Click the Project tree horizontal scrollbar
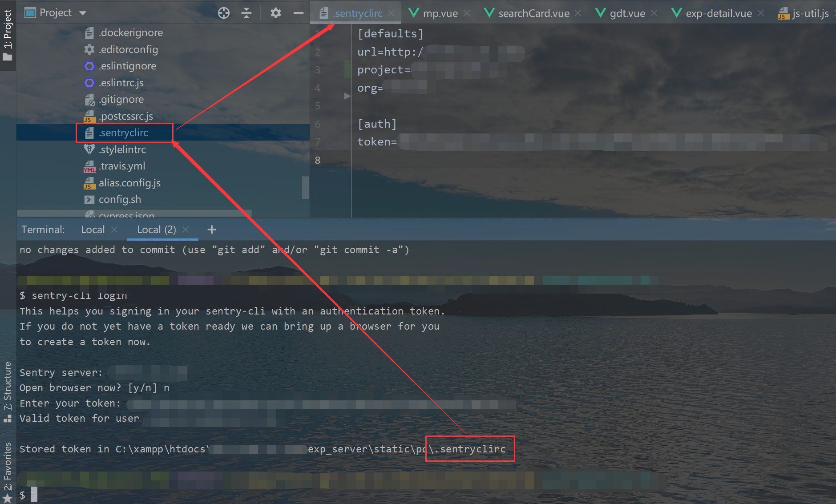 pos(134,214)
